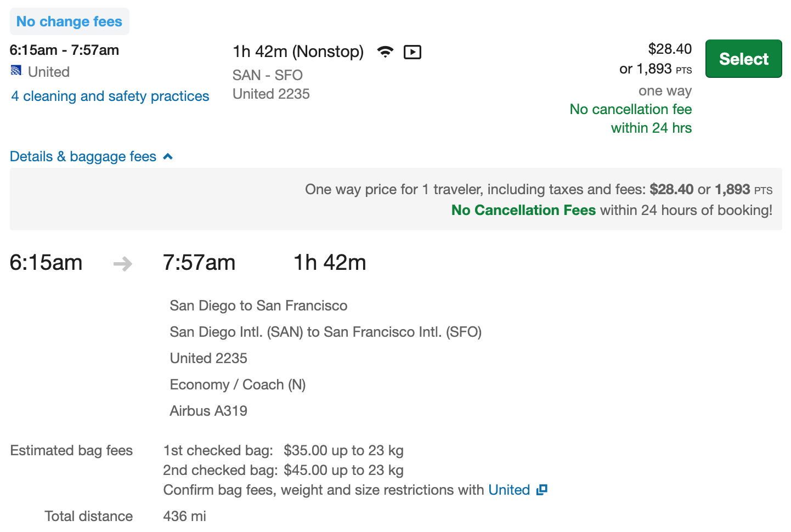
Task: Click the $28.40 price beside Select
Action: [670, 49]
